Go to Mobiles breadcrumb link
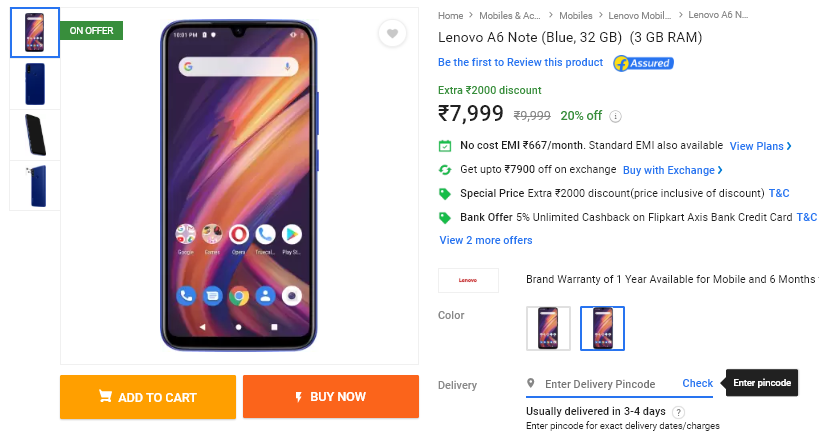 click(x=576, y=15)
